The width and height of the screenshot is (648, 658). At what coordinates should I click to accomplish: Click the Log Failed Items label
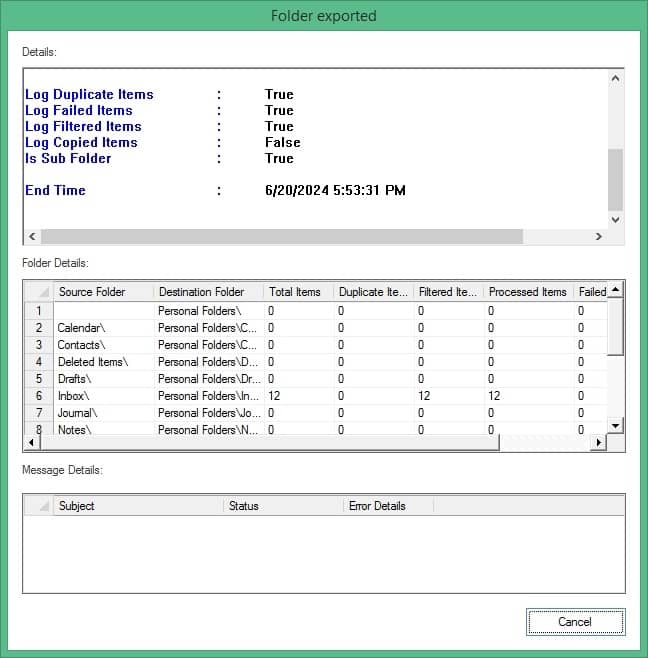[78, 110]
